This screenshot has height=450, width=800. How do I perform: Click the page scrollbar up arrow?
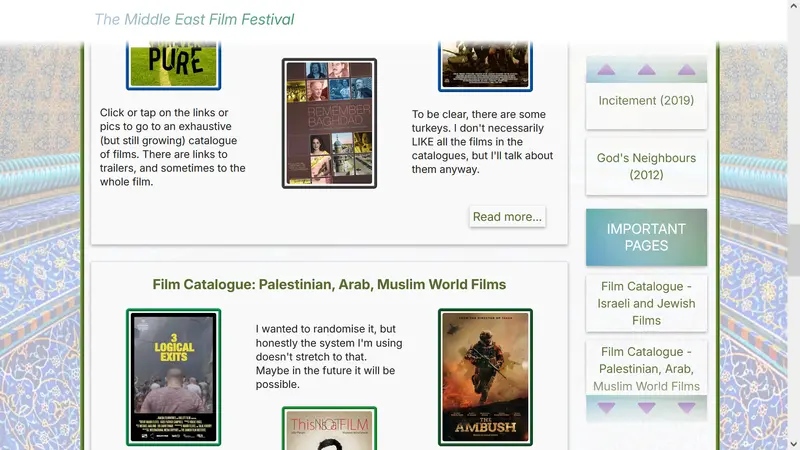pyautogui.click(x=794, y=5)
